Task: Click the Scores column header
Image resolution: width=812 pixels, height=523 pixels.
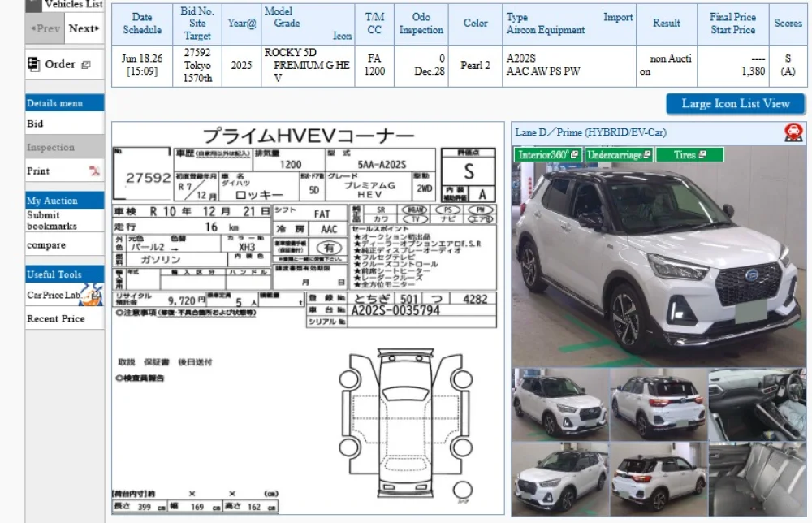Action: point(788,24)
